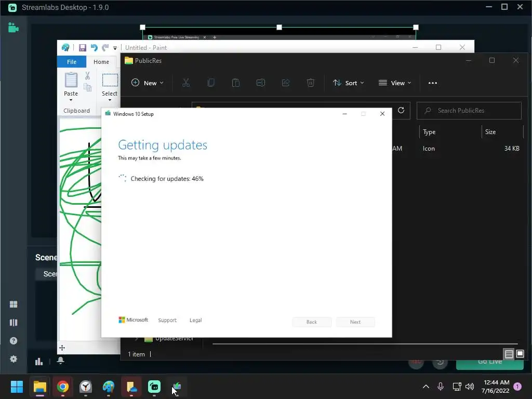This screenshot has width=532, height=399.
Task: Open the New dropdown in File Explorer
Action: point(147,83)
